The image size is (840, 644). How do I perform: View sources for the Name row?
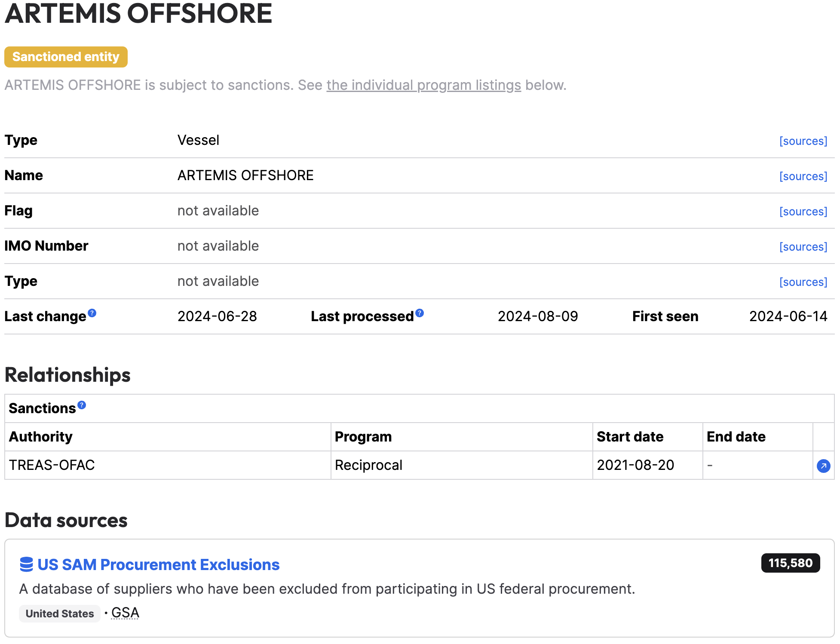(803, 176)
